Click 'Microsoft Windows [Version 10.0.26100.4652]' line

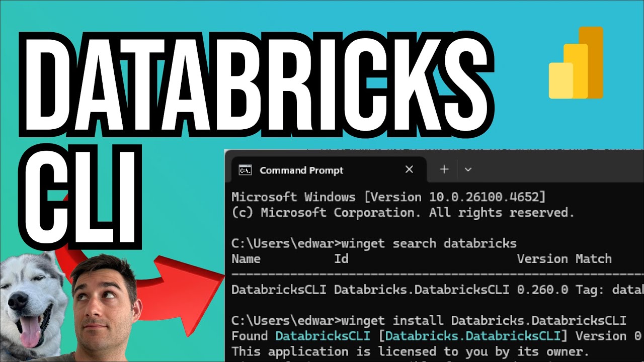point(388,197)
